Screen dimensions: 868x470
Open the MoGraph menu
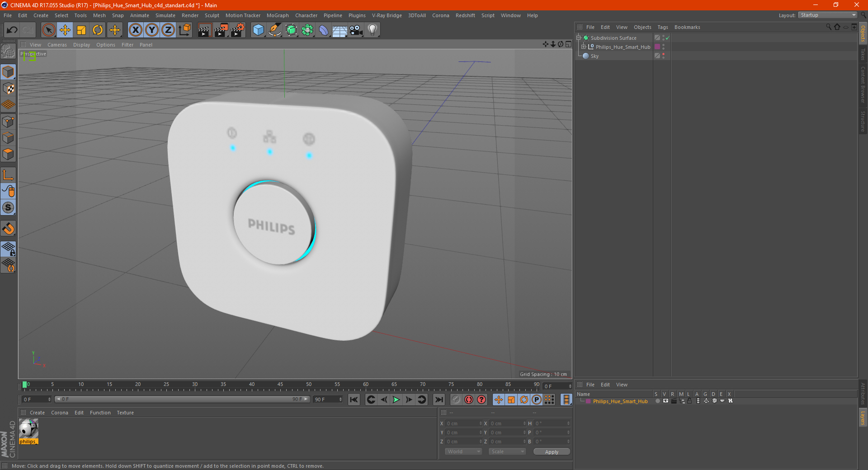click(x=278, y=15)
